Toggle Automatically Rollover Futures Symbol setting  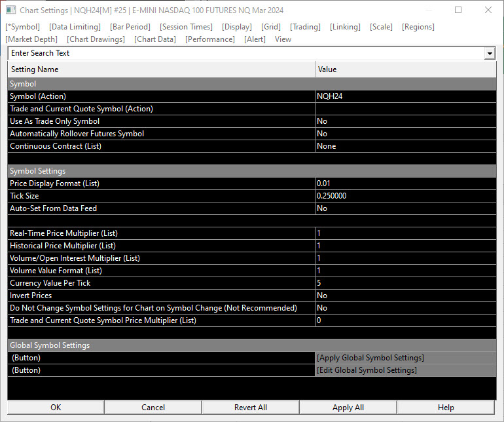(x=405, y=134)
